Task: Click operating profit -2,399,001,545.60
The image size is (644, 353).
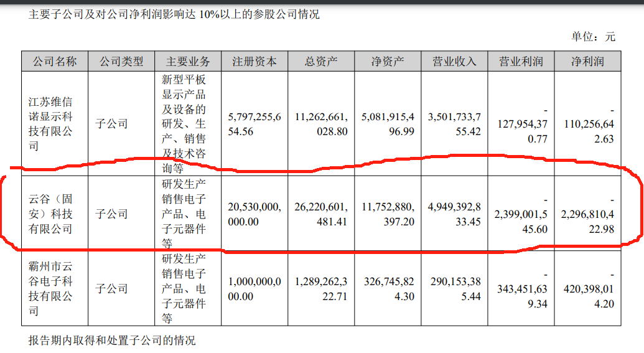Action: (521, 214)
